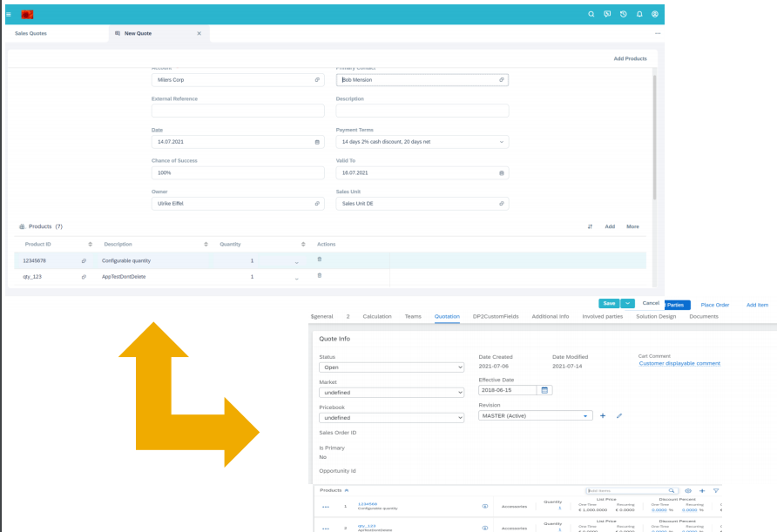
Task: Switch to the Calculation tab
Action: coord(377,317)
